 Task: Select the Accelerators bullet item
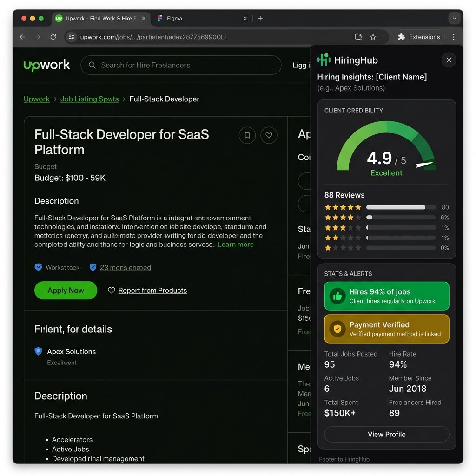pos(72,440)
